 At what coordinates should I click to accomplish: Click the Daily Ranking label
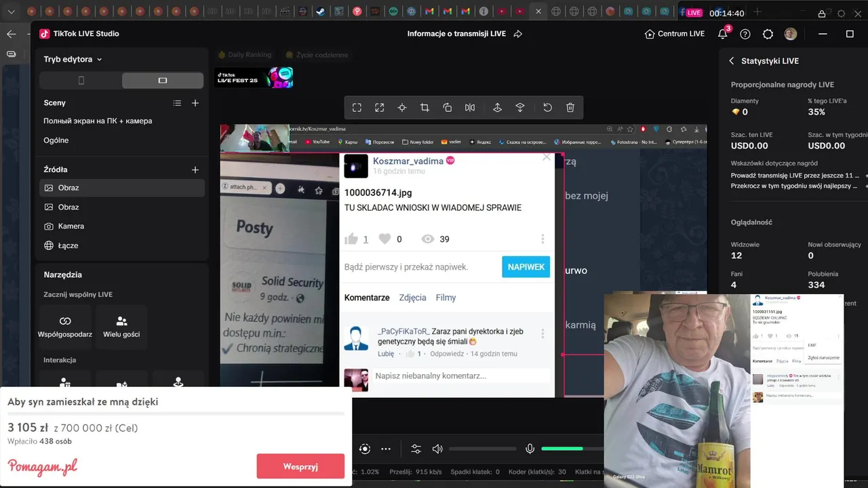[x=244, y=55]
